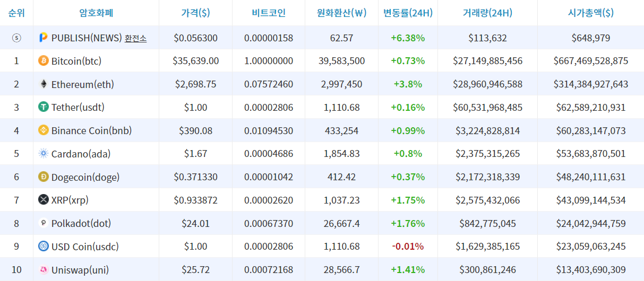Select Cardano market cap $53,683,870,501
The height and width of the screenshot is (281, 644).
point(591,154)
